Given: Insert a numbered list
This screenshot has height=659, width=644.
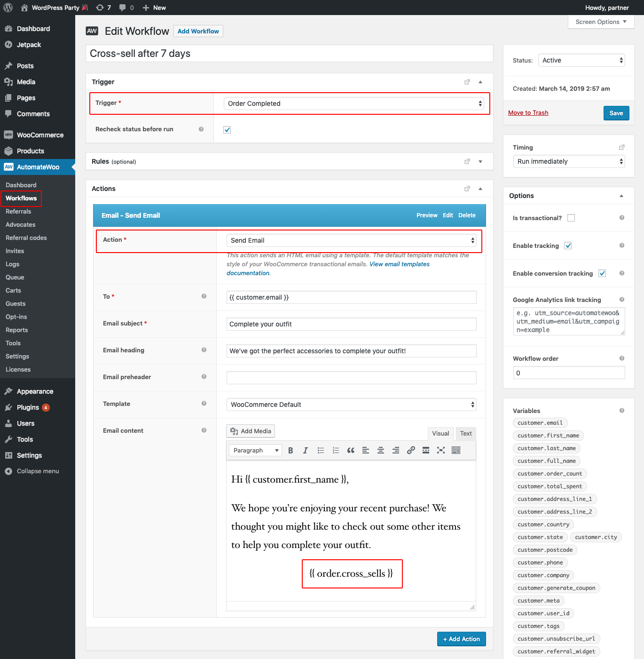Looking at the screenshot, I should 336,451.
